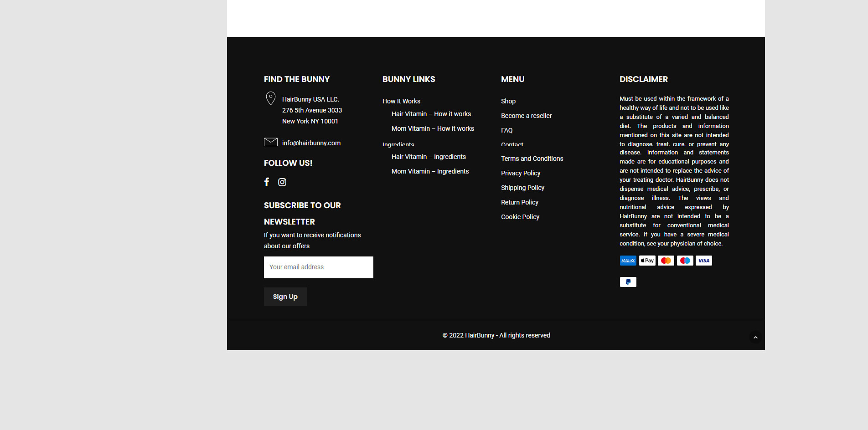The height and width of the screenshot is (430, 868).
Task: Click the 'HairBunny USA LLC.' address line
Action: point(310,99)
